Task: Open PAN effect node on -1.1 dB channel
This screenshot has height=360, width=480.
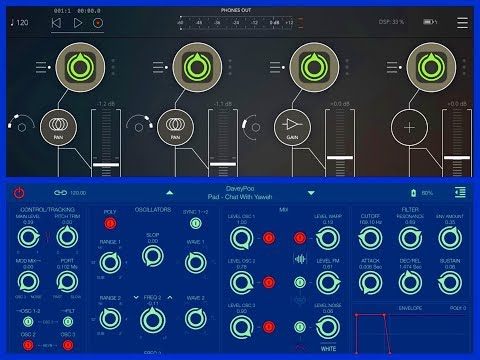Action: coord(175,127)
